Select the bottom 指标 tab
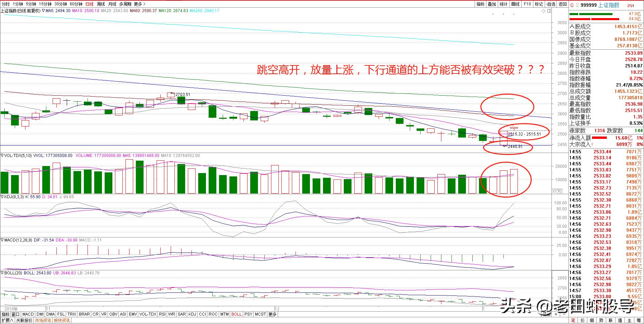 (5, 314)
